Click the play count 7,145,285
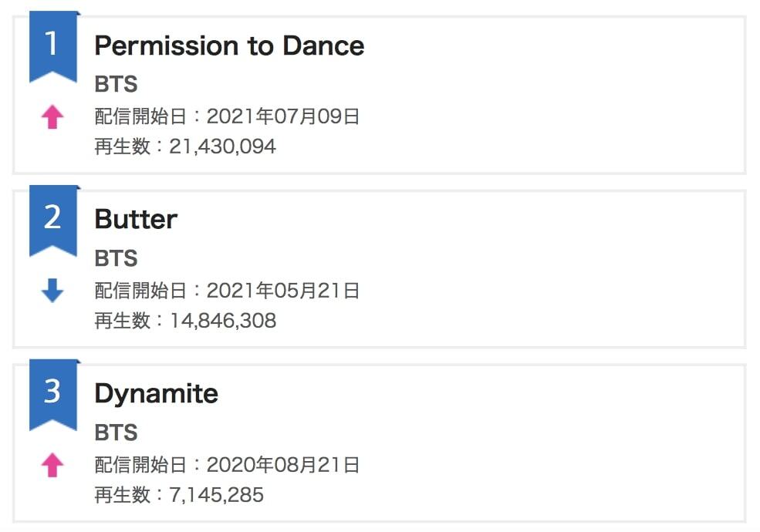760x532 pixels. (216, 495)
